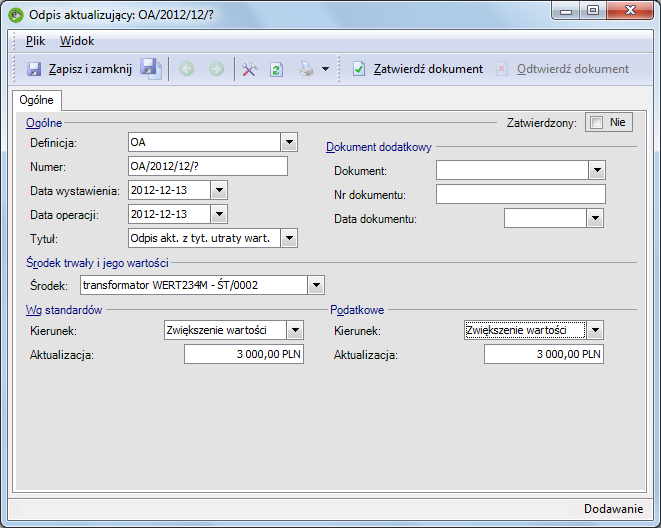The height and width of the screenshot is (528, 661).
Task: Click the save-only multi-disk icon
Action: point(150,69)
